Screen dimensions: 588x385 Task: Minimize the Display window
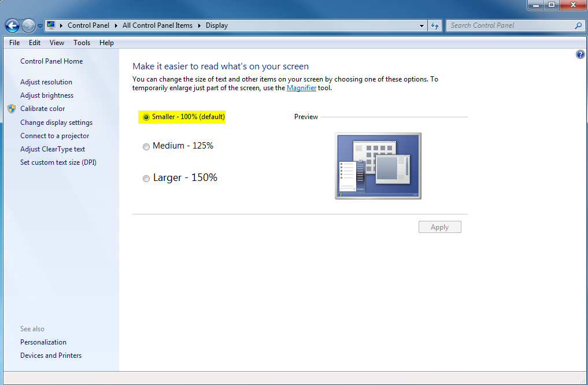536,5
